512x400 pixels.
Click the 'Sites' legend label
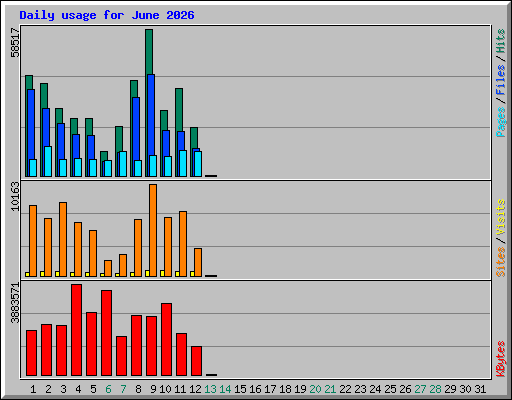pyautogui.click(x=500, y=262)
